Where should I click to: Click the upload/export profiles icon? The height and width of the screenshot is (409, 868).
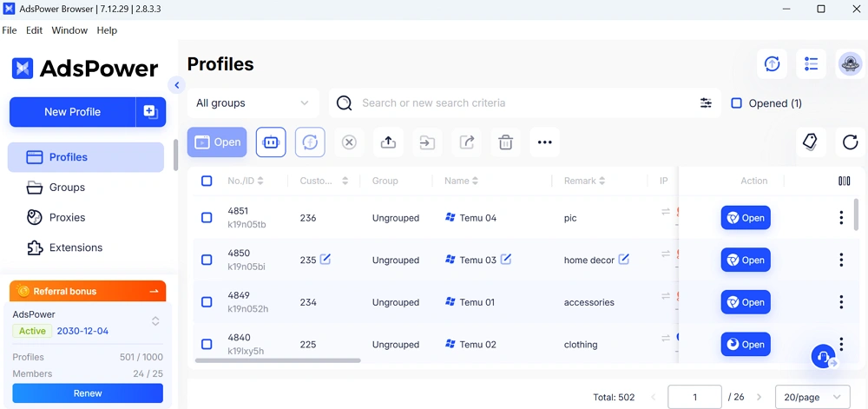click(x=388, y=142)
